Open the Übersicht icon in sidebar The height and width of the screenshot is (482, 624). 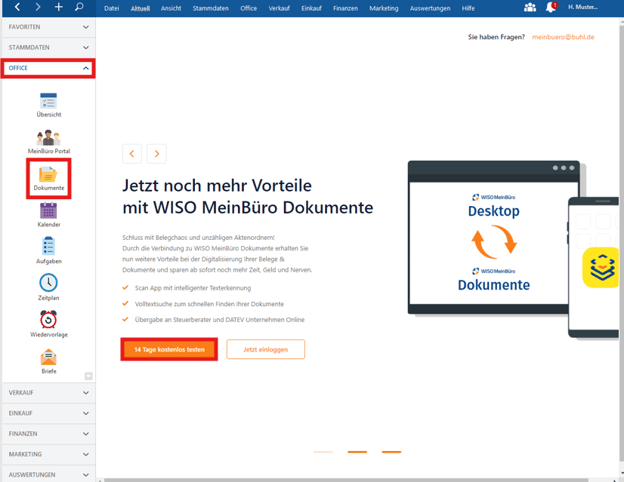coord(48,102)
